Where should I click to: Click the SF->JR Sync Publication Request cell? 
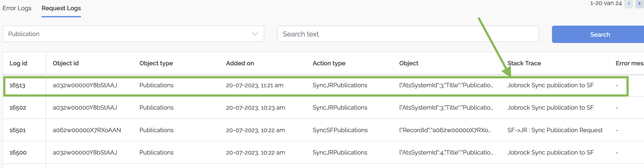555,130
